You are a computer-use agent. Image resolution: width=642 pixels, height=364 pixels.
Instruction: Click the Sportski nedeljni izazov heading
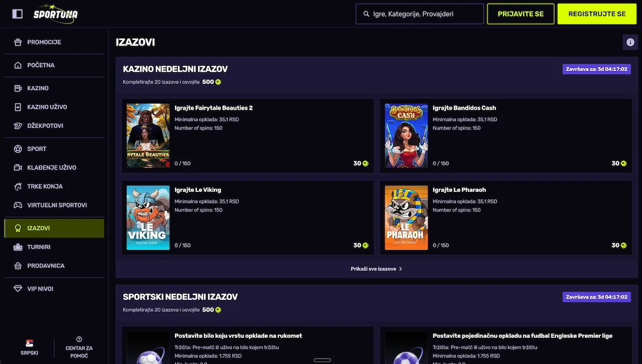(x=180, y=297)
